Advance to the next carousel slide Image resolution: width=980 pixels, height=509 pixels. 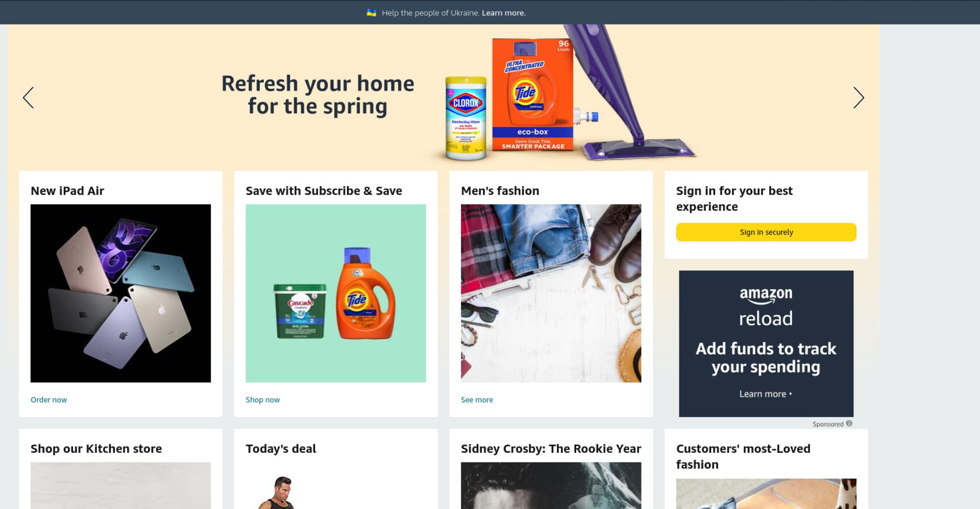(859, 97)
